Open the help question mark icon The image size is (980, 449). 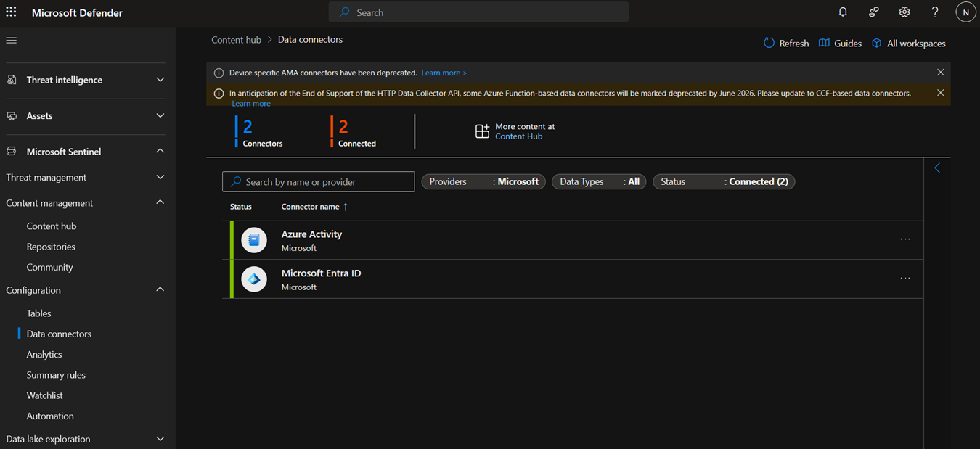[935, 12]
